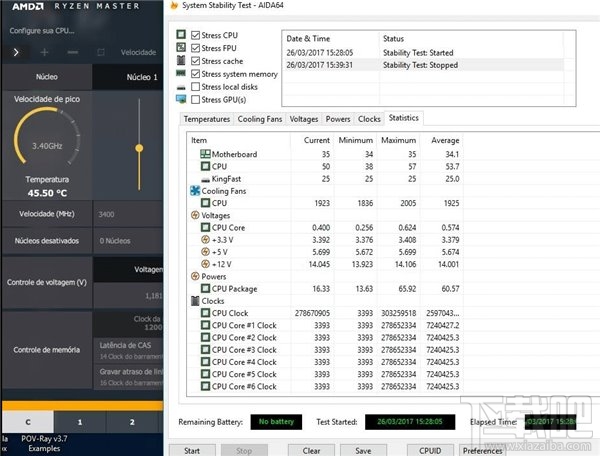Viewport: 600px width, 456px height.
Task: Click the Save button
Action: coord(363,450)
